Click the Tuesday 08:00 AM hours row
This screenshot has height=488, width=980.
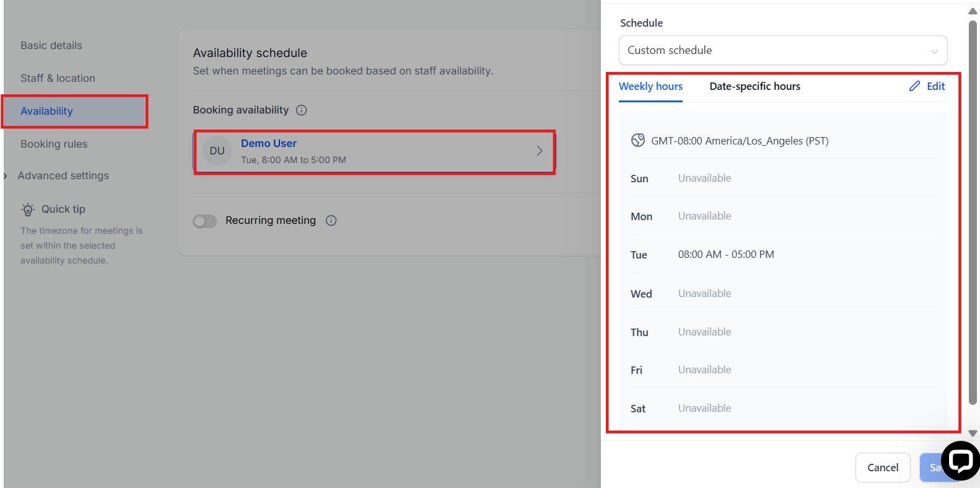[x=725, y=254]
